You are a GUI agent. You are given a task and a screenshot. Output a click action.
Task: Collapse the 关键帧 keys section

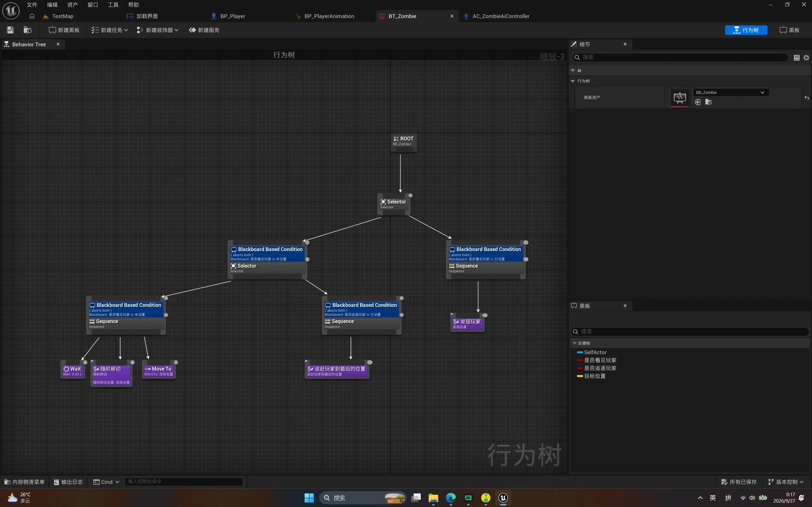(x=574, y=343)
